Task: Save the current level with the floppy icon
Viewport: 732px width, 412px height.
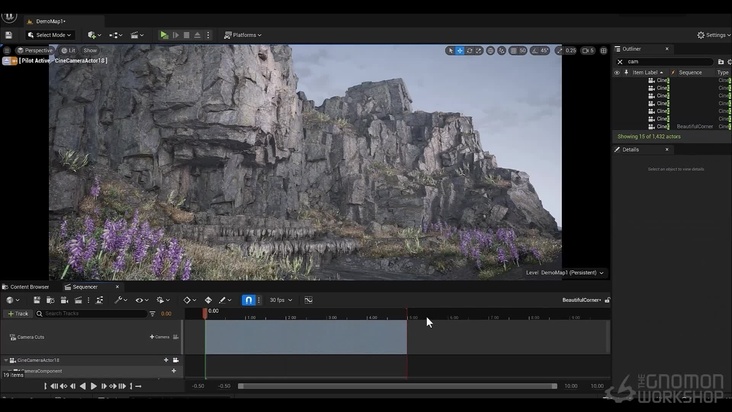Action: pyautogui.click(x=10, y=35)
